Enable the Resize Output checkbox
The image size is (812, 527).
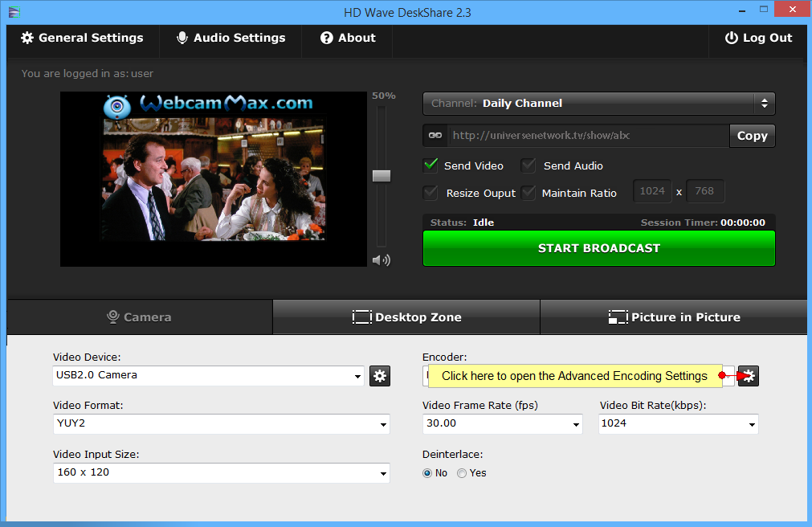(430, 193)
